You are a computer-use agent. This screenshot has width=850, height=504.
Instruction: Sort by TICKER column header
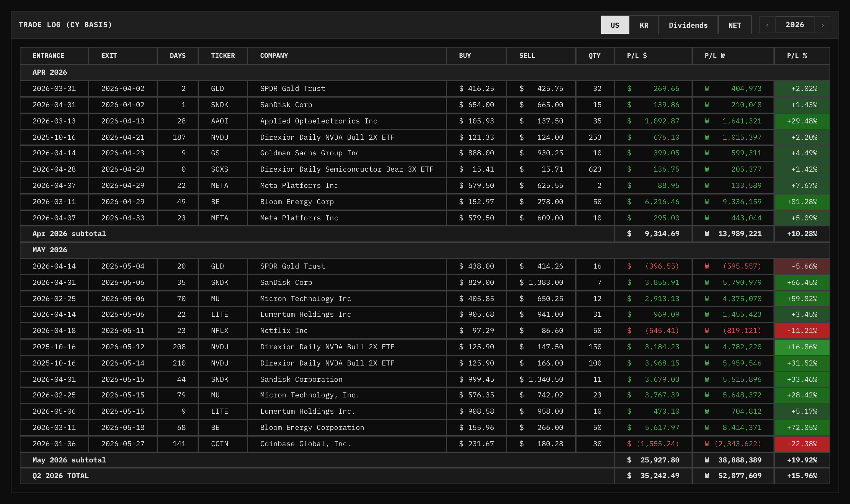coord(223,56)
